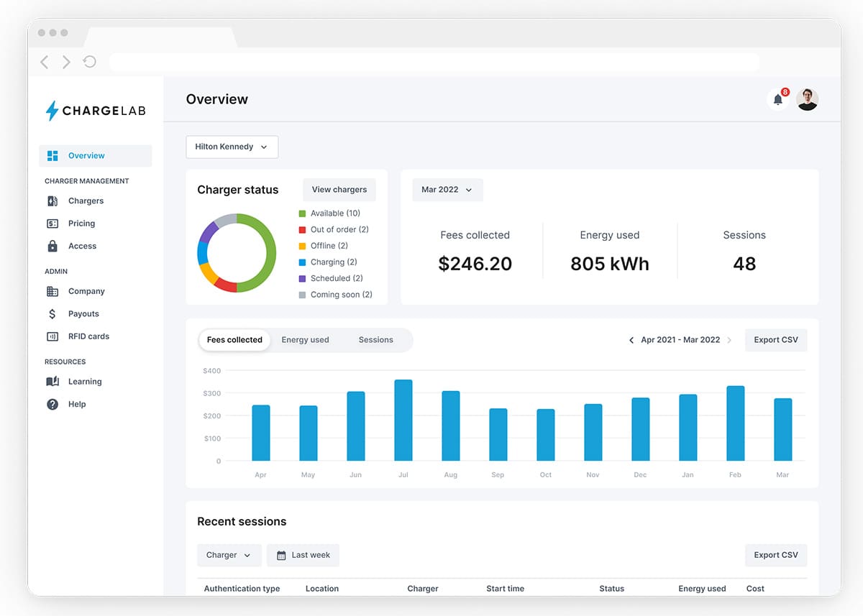
Task: Click the notification bell icon
Action: pos(777,100)
